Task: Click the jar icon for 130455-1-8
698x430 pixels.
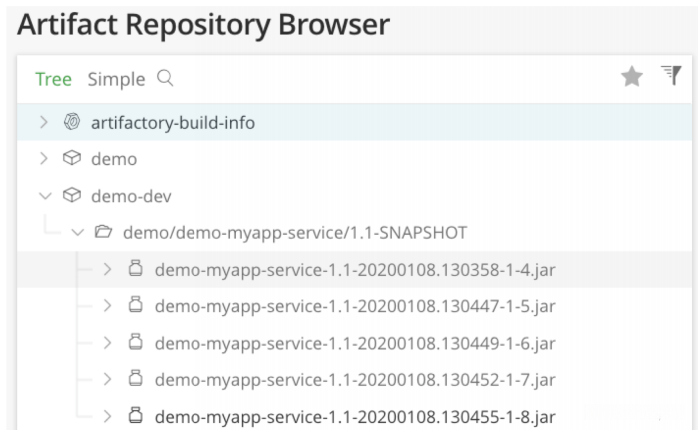Action: click(136, 415)
